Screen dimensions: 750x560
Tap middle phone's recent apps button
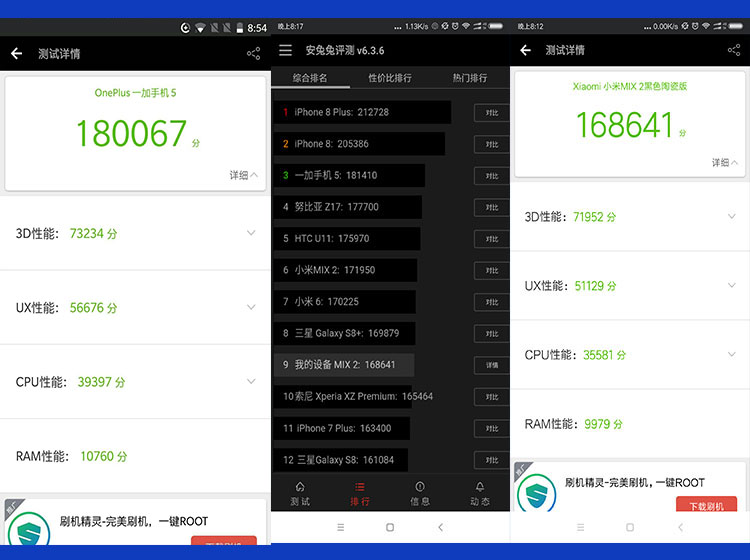tap(341, 527)
